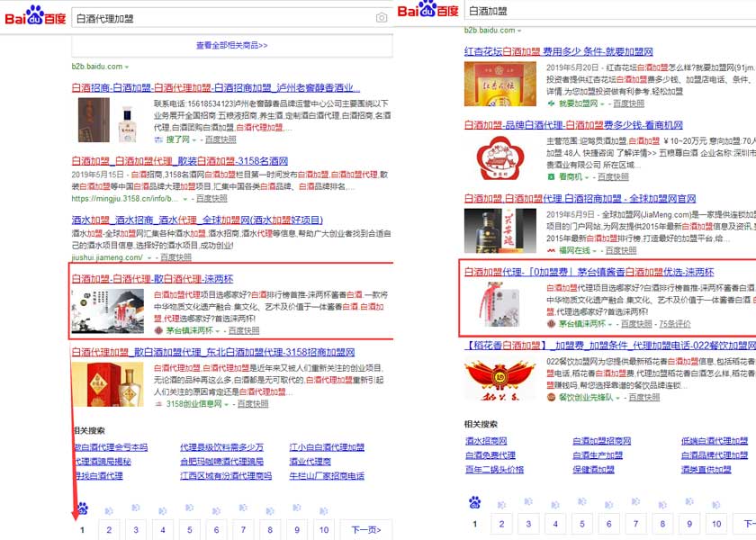Open related search 代理县级饮料需多少万
The width and height of the screenshot is (756, 540).
click(x=221, y=447)
